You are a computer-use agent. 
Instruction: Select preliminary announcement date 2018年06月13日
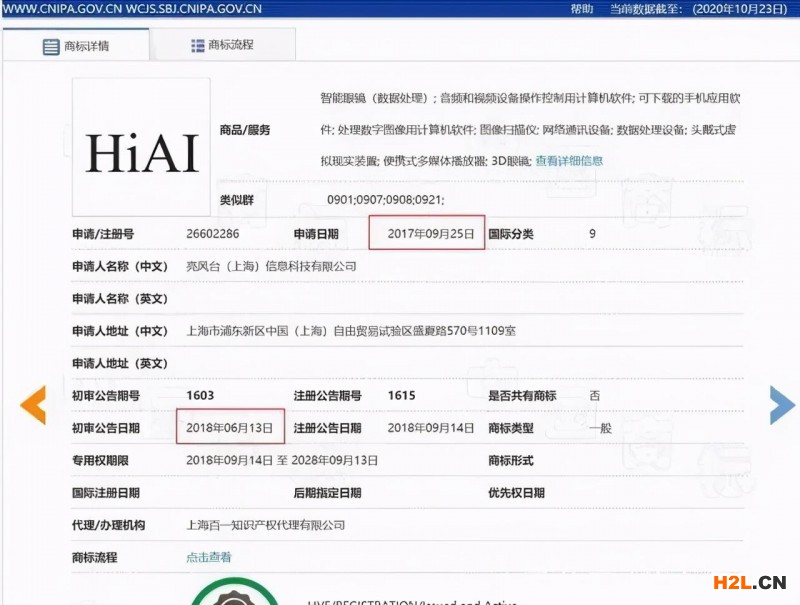tap(230, 427)
